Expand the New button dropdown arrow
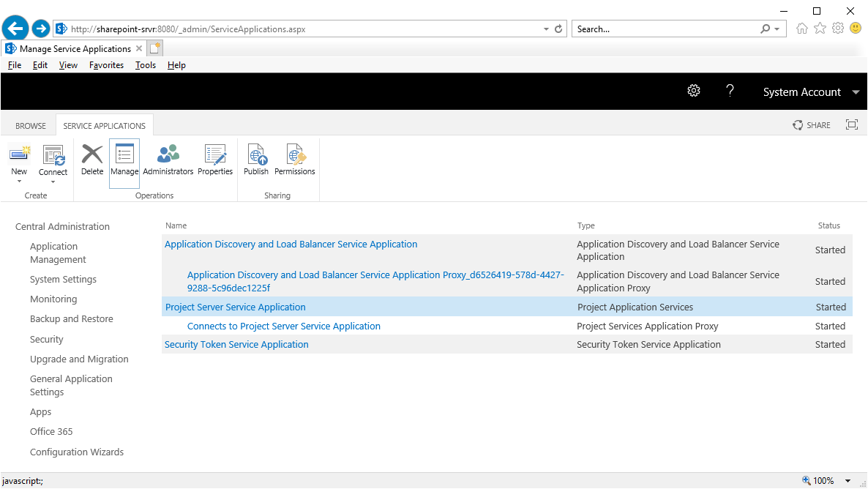 19,182
